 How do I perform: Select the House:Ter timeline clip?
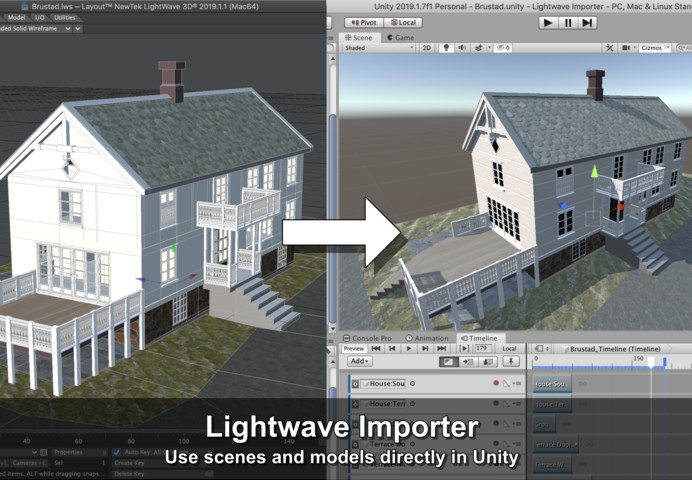(552, 404)
